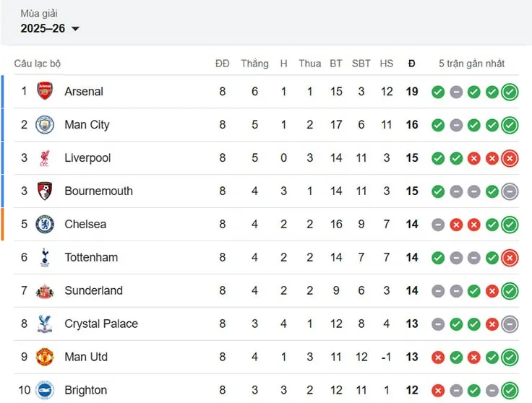
Task: Click the Brighton club logo
Action: pyautogui.click(x=45, y=390)
